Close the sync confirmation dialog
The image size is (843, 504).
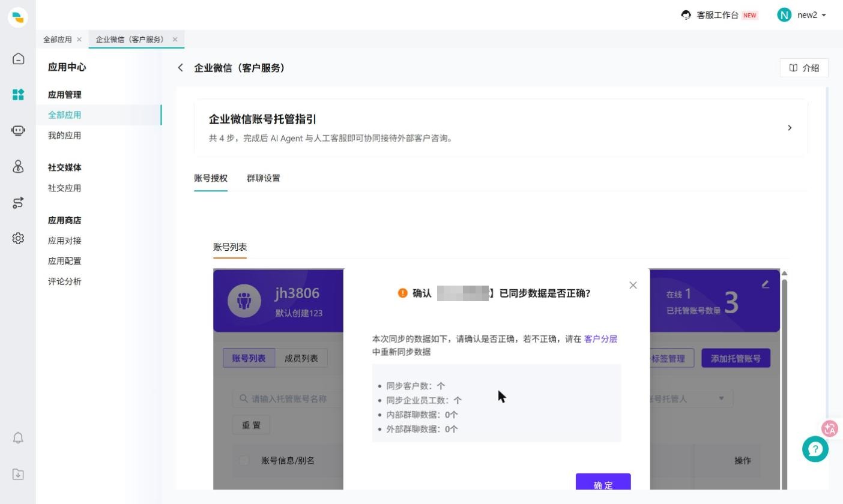pos(633,286)
